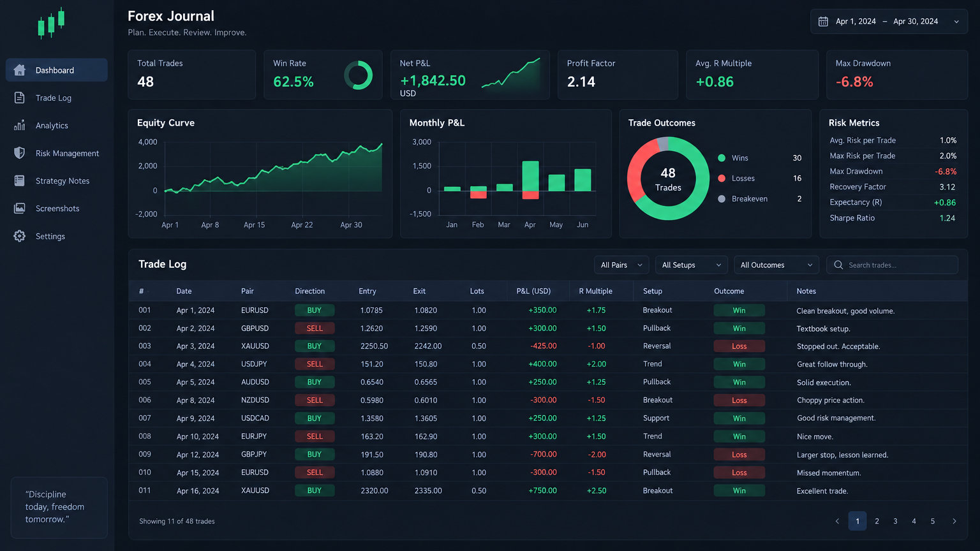Click the Analytics bar chart icon
The height and width of the screenshot is (551, 980).
pyautogui.click(x=20, y=126)
